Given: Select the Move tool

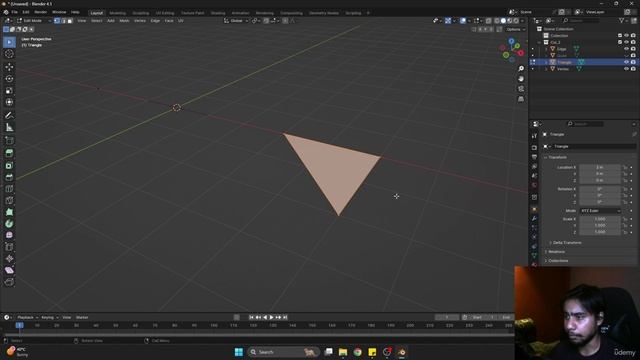Looking at the screenshot, I should (x=9, y=67).
